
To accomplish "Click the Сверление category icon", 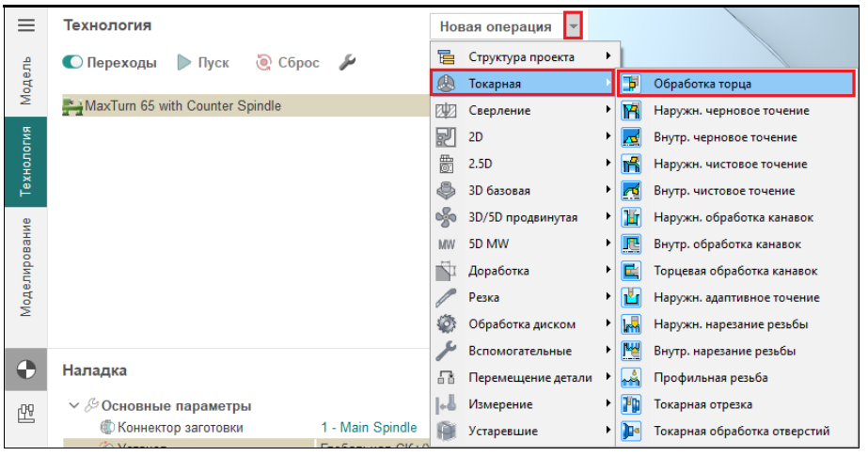I will 446,111.
